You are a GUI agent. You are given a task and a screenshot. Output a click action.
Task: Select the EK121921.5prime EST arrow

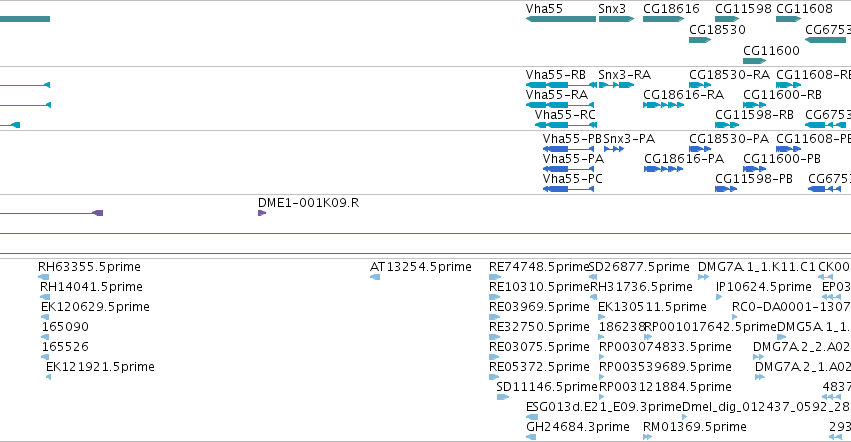[48, 377]
